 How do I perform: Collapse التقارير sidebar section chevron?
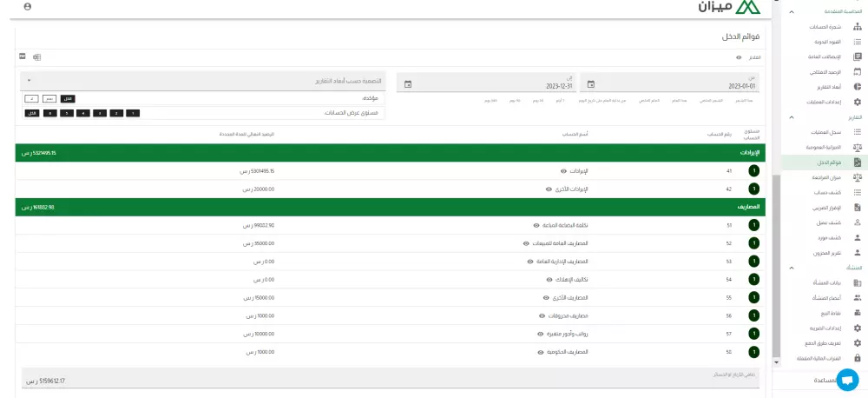tap(792, 117)
